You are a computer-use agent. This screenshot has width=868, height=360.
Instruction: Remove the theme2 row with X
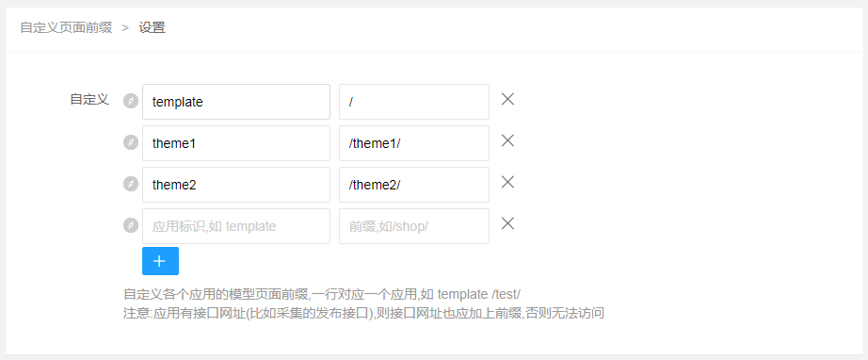(507, 182)
